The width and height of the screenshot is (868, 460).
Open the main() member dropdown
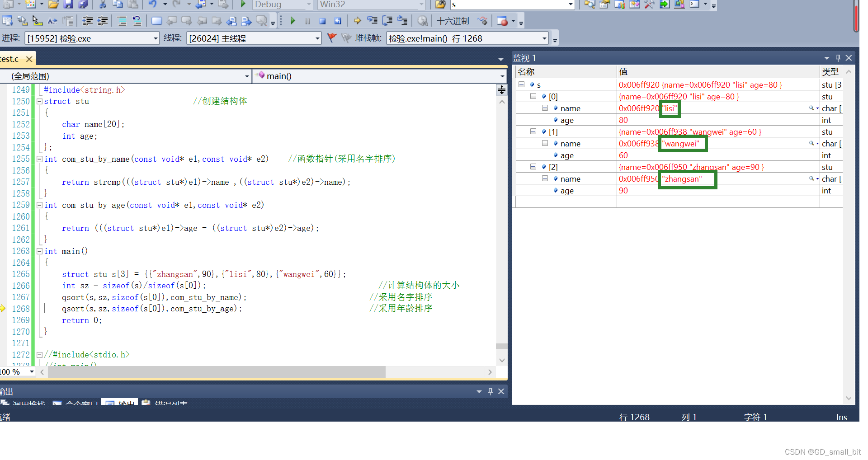click(x=502, y=76)
